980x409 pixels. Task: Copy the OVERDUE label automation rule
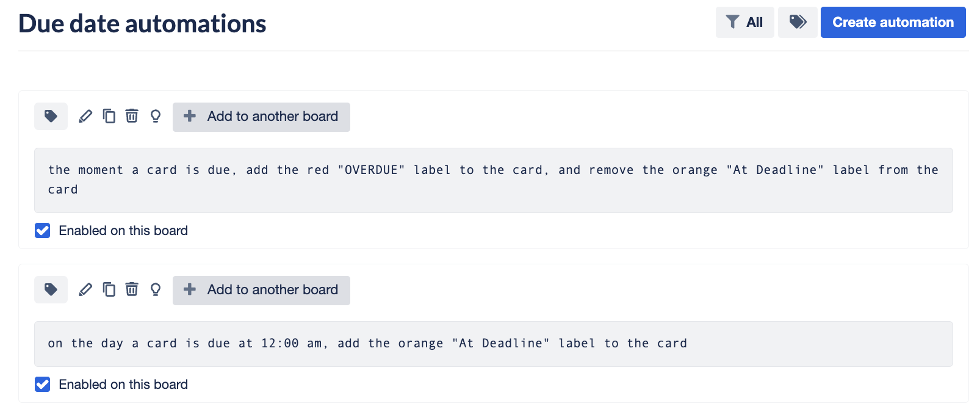pyautogui.click(x=109, y=116)
